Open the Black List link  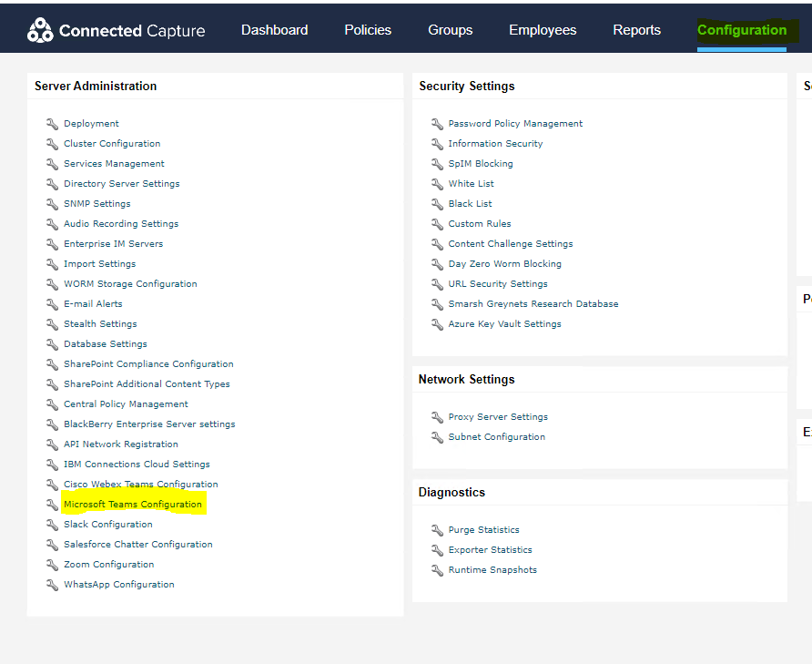point(471,204)
